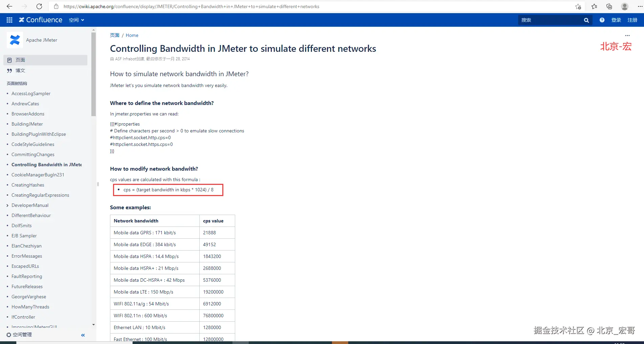Open BuildingPlugInWithEclipse page
644x344 pixels.
pos(39,134)
